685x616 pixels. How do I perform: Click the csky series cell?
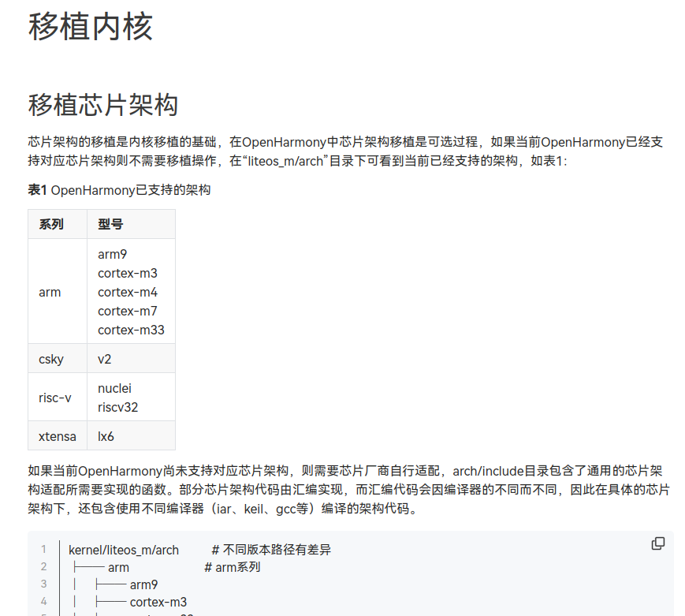pyautogui.click(x=58, y=359)
